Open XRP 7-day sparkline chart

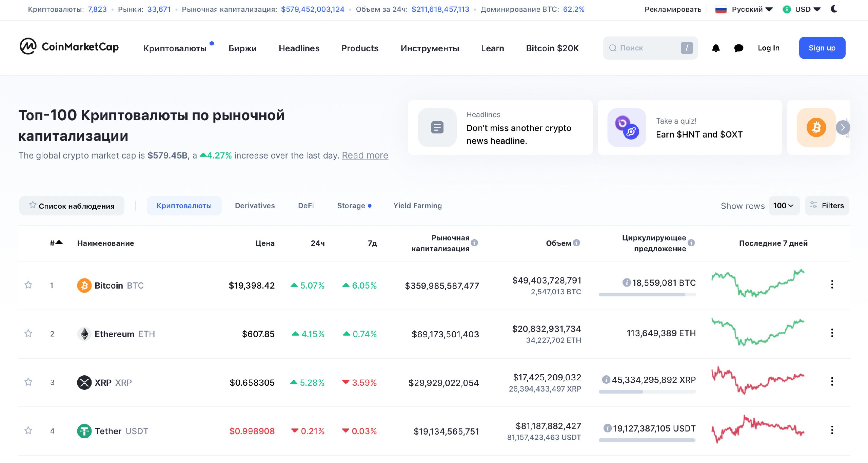coord(758,380)
